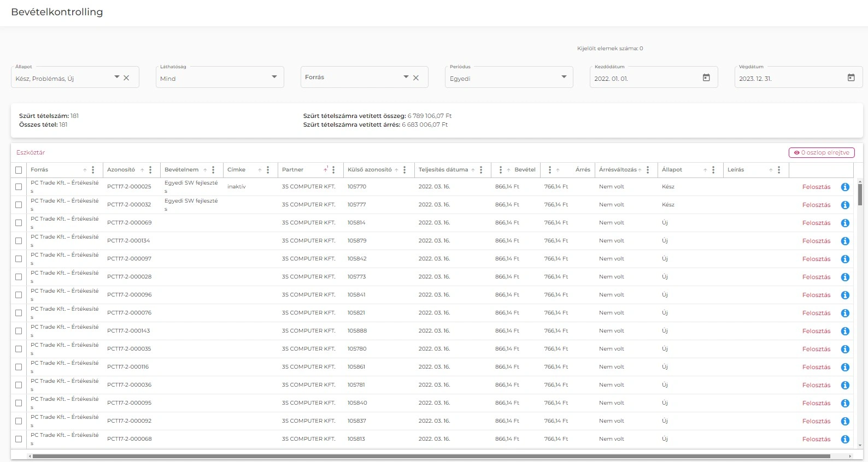The height and width of the screenshot is (462, 868).
Task: Expand the Láthatóság dropdown
Action: click(x=274, y=77)
